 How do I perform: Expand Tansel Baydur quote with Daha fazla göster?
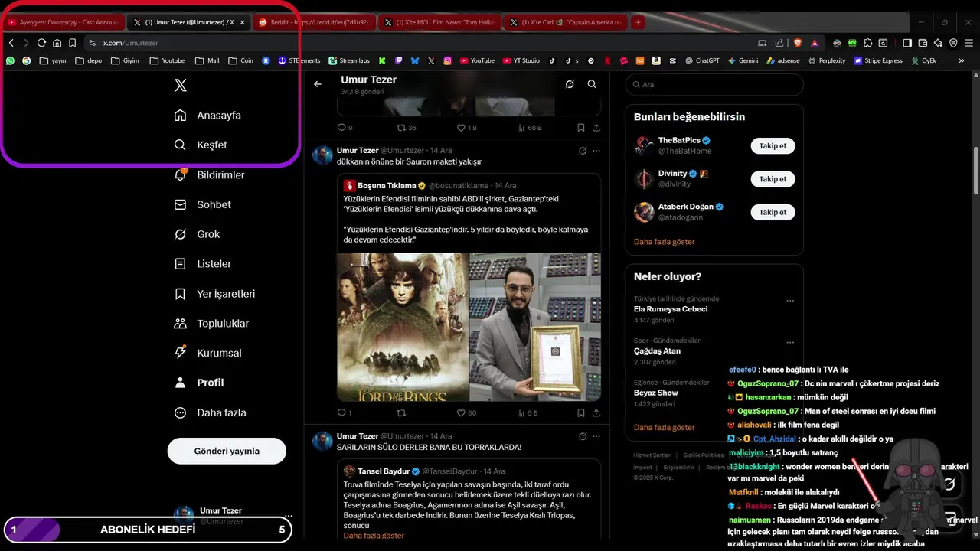tap(374, 536)
